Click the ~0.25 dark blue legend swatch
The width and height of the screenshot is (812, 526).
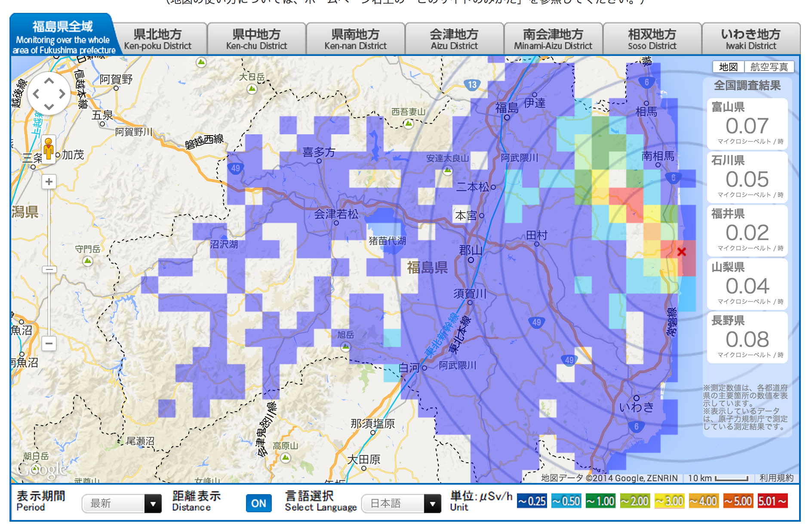click(532, 501)
